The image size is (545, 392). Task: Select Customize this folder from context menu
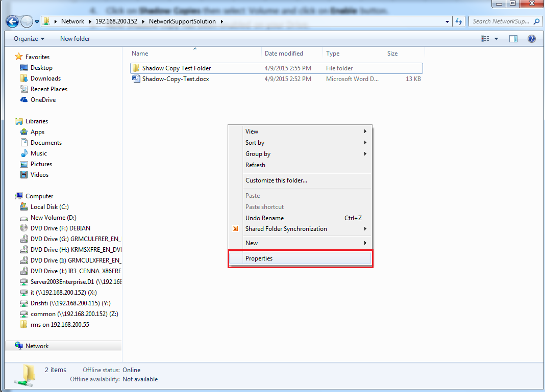pos(277,180)
